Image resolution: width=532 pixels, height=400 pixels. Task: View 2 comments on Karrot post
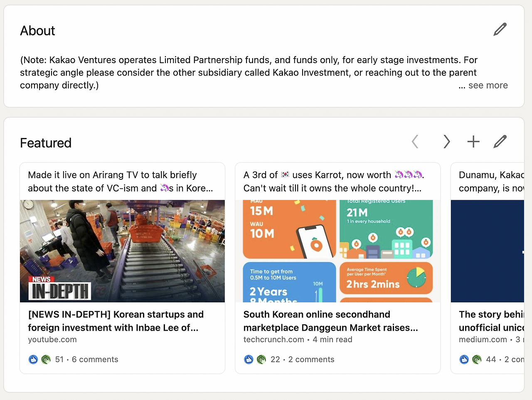tap(311, 359)
